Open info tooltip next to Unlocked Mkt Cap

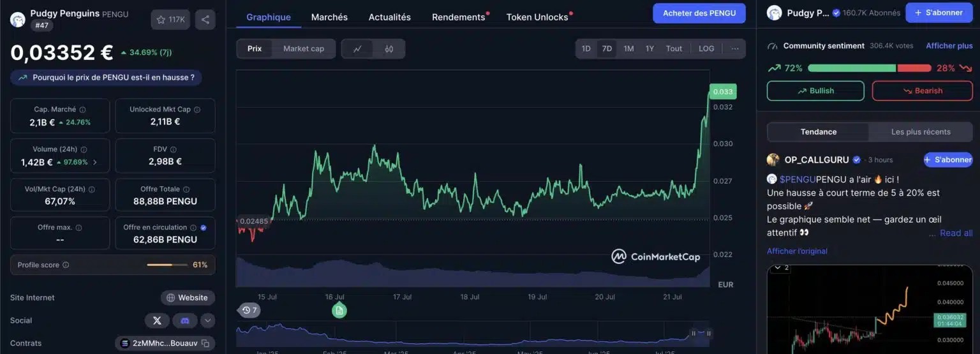tap(197, 110)
